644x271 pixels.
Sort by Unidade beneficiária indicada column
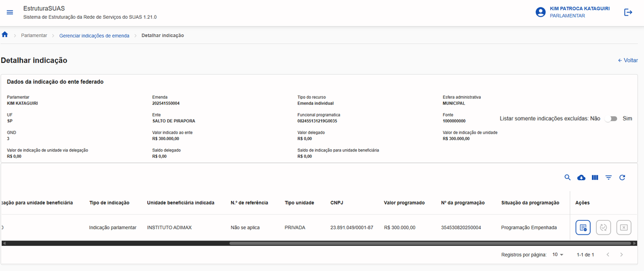click(180, 203)
